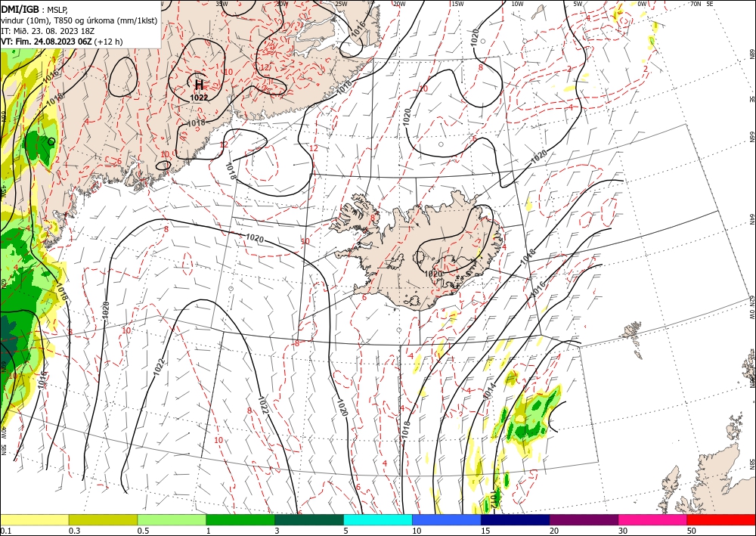Click the '35W' longitude label at top
Image resolution: width=756 pixels, height=536 pixels.
coord(222,3)
